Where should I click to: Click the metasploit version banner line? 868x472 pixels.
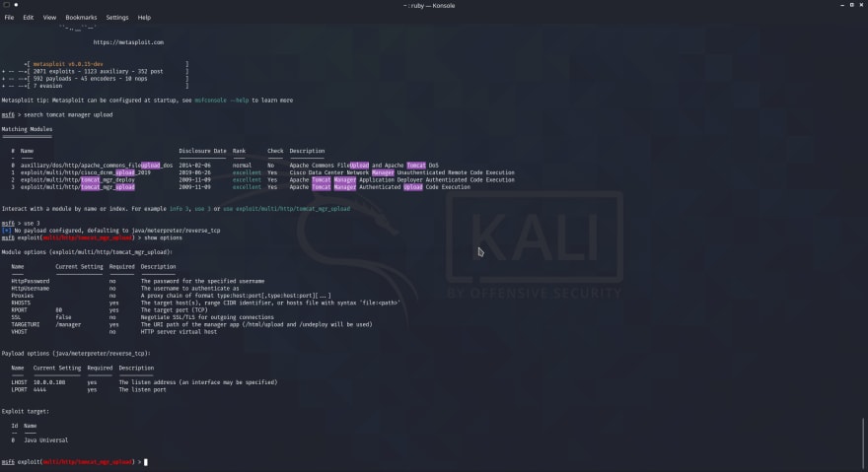coord(67,64)
